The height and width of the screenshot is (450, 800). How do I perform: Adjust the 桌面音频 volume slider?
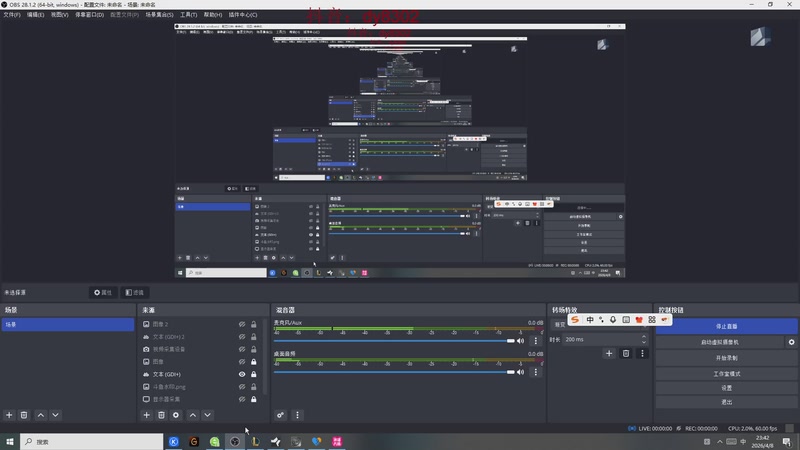coord(394,372)
